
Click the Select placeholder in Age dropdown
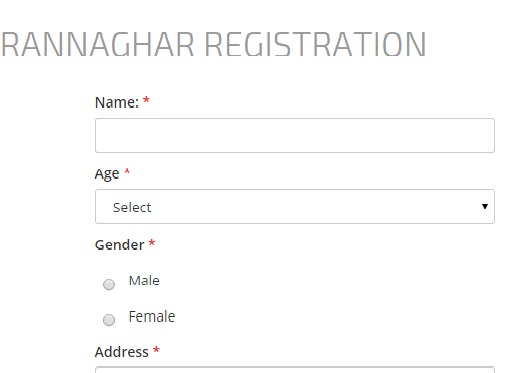(132, 208)
